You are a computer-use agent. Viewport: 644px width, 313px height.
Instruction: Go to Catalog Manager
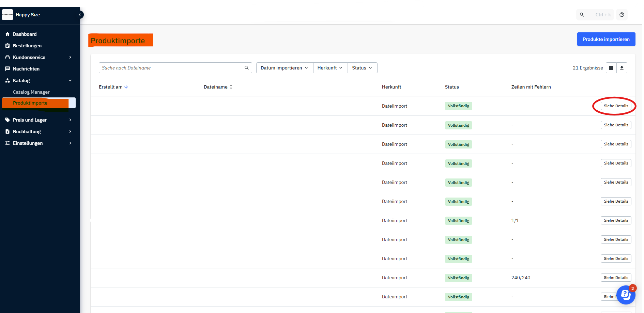[x=31, y=92]
